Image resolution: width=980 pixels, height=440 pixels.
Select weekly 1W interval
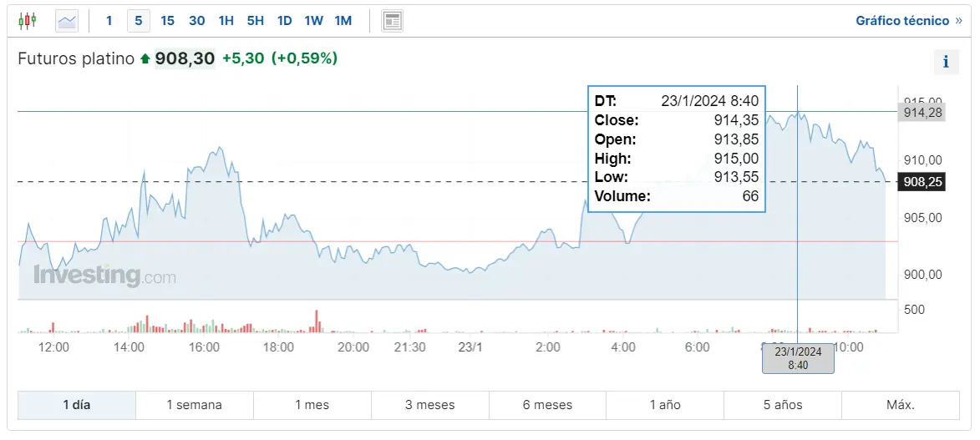tap(314, 21)
